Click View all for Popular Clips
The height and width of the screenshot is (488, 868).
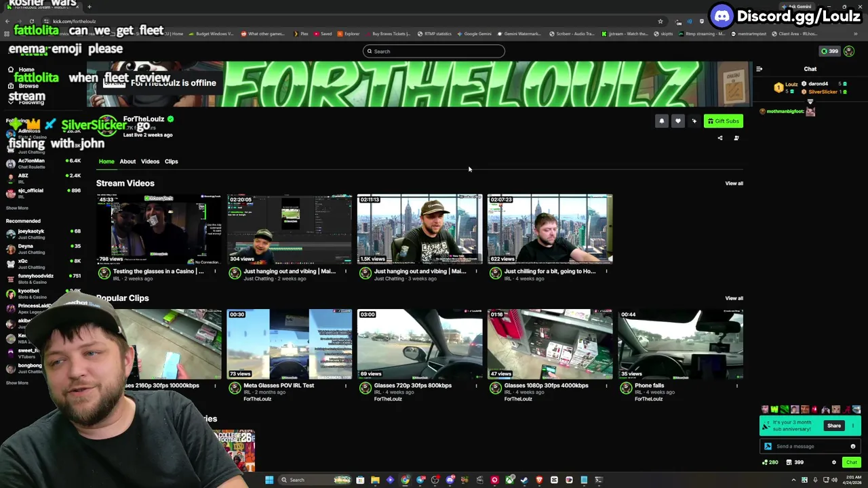click(x=734, y=298)
